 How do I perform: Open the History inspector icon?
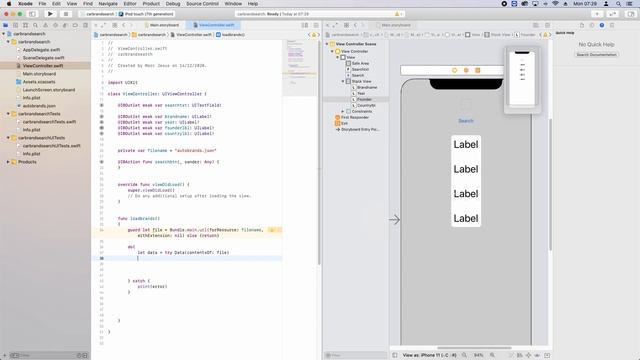pyautogui.click(x=592, y=25)
